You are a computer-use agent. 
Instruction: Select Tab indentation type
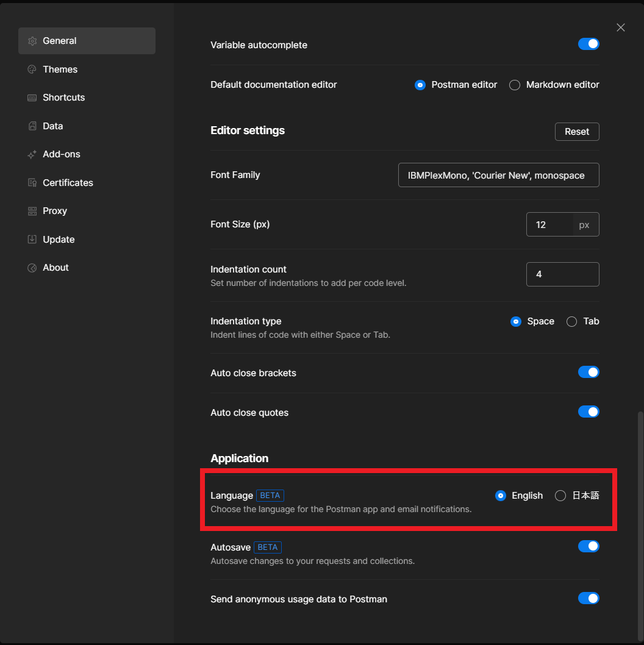(x=571, y=322)
